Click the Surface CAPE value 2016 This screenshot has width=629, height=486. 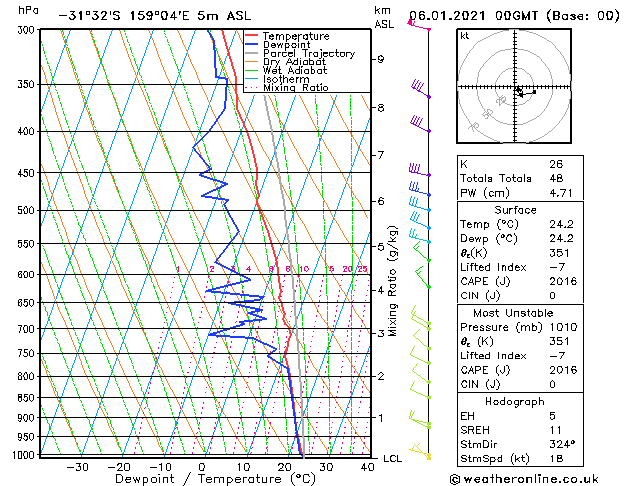coord(563,281)
